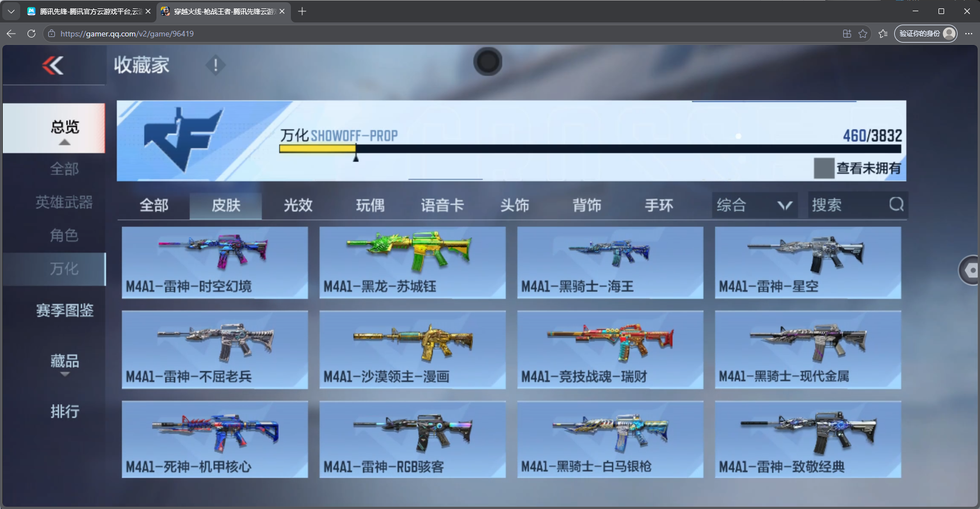Open the favorites list icon
This screenshot has width=980, height=509.
[x=883, y=34]
